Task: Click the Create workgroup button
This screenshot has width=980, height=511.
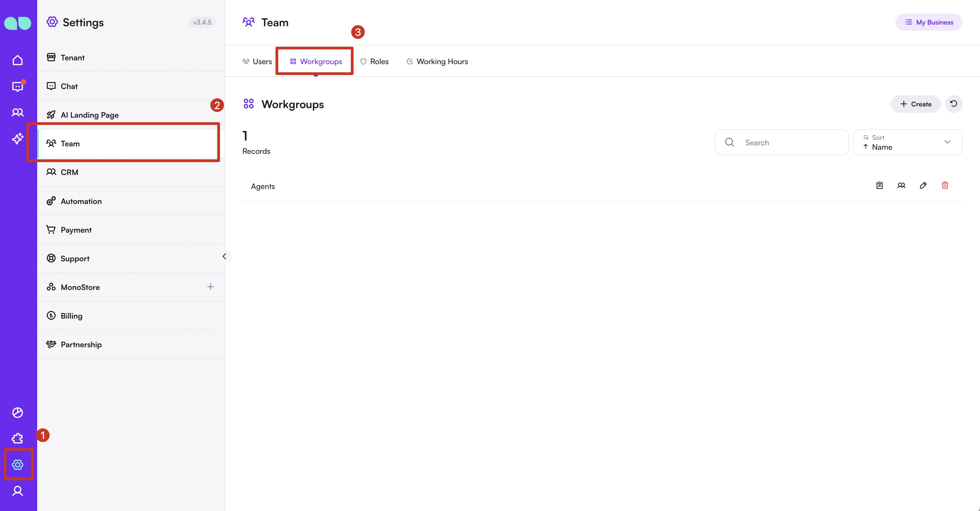Action: [915, 104]
